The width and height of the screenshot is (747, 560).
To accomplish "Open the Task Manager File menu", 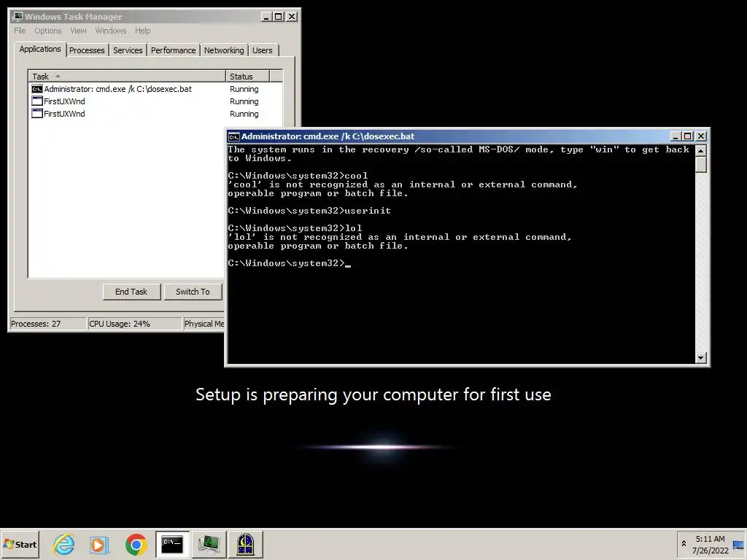I will coord(20,31).
